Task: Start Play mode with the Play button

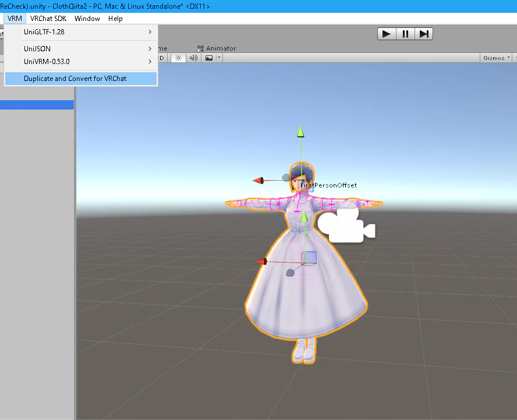Action: 387,34
